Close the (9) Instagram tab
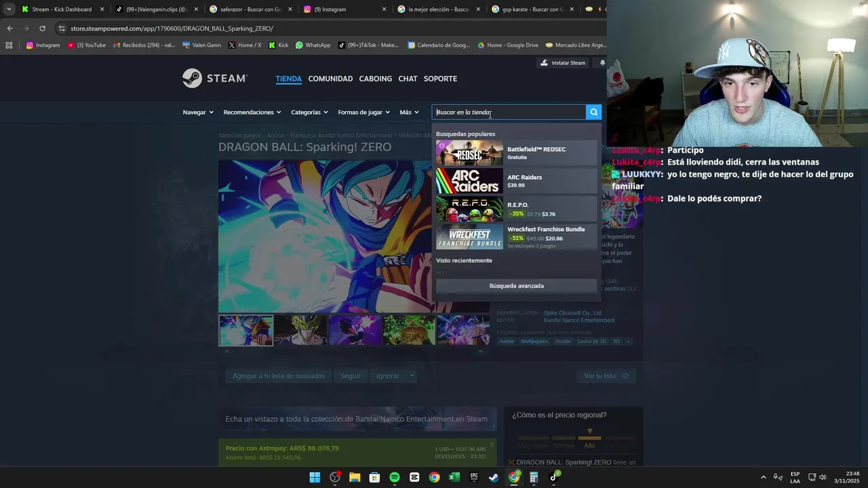The height and width of the screenshot is (488, 868). coord(384,9)
